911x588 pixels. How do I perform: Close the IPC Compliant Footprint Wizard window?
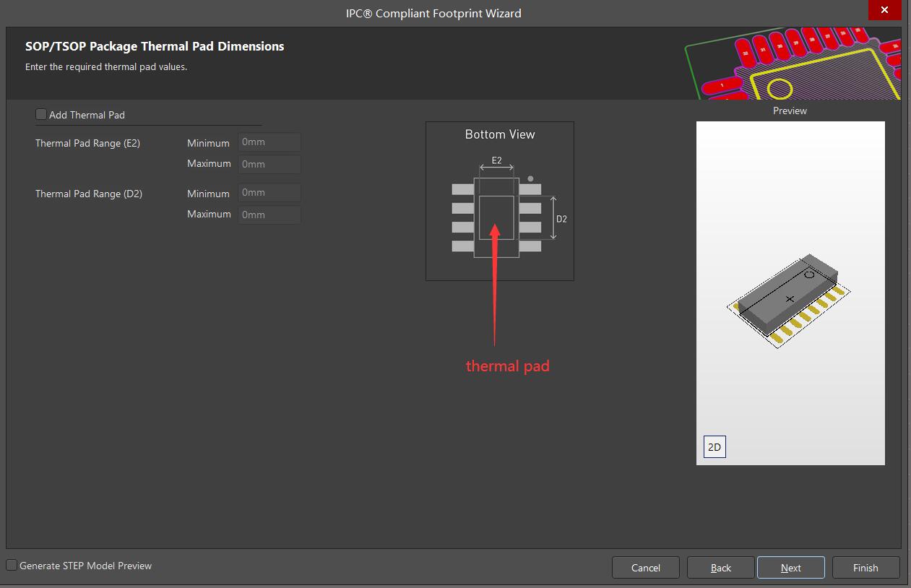pos(884,10)
